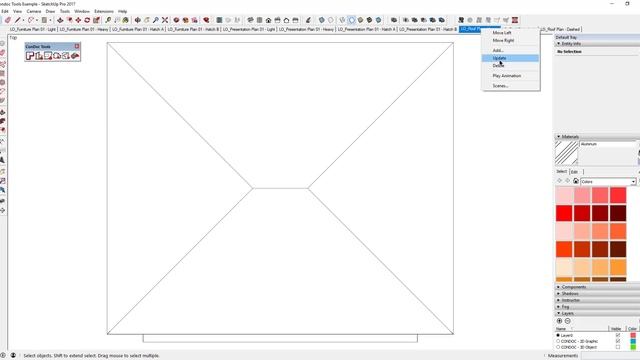Viewport: 640px width, 360px height.
Task: Pick the bright red color swatch
Action: (x=564, y=213)
